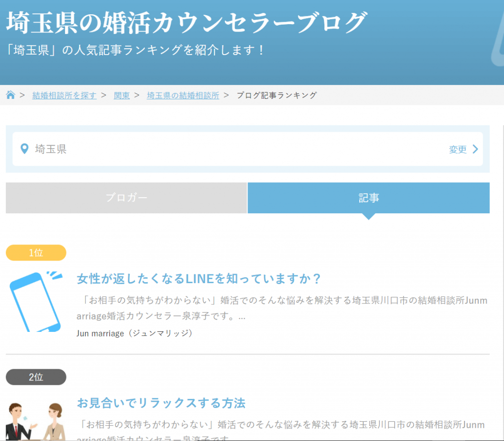Click the smartphone illustration for the 1位 article
Screen dimensions: 504x441
tap(35, 301)
